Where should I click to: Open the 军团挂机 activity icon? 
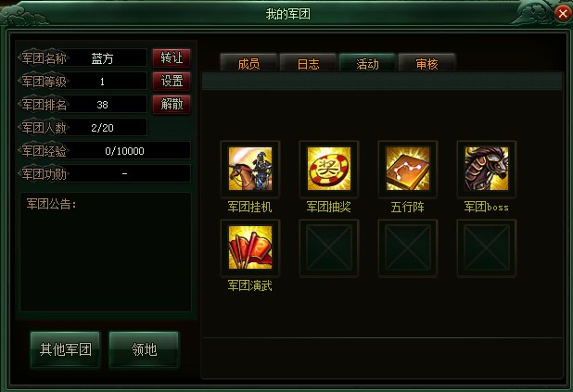point(250,169)
